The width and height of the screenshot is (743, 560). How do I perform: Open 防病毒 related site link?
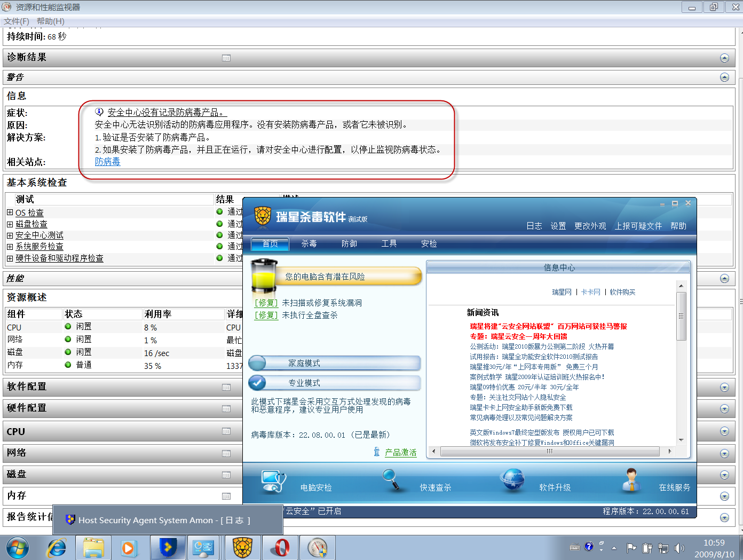click(x=107, y=162)
